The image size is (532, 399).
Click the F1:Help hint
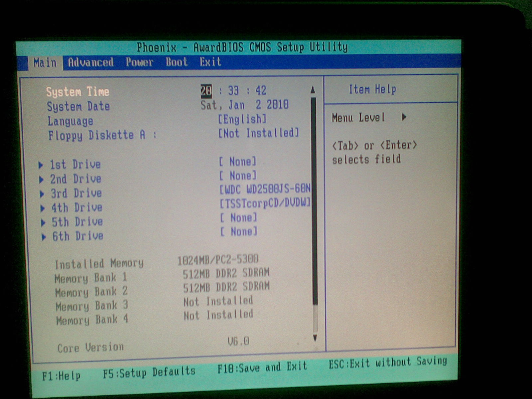(x=61, y=376)
